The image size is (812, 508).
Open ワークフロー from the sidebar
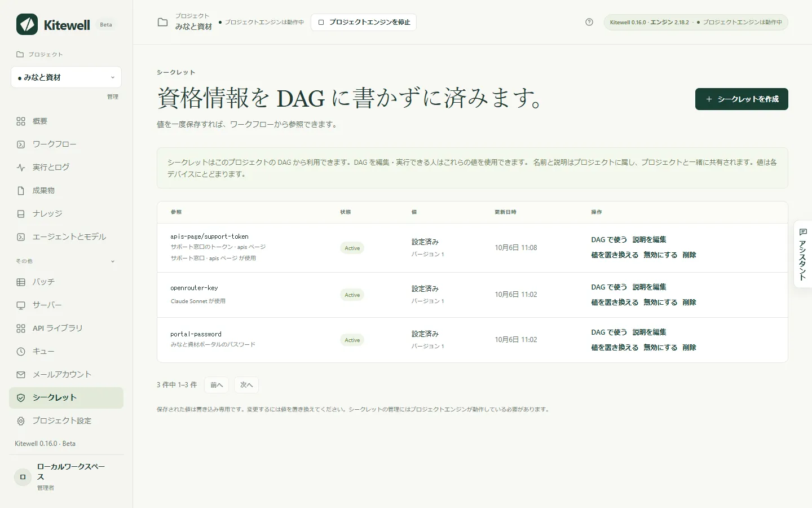click(66, 144)
